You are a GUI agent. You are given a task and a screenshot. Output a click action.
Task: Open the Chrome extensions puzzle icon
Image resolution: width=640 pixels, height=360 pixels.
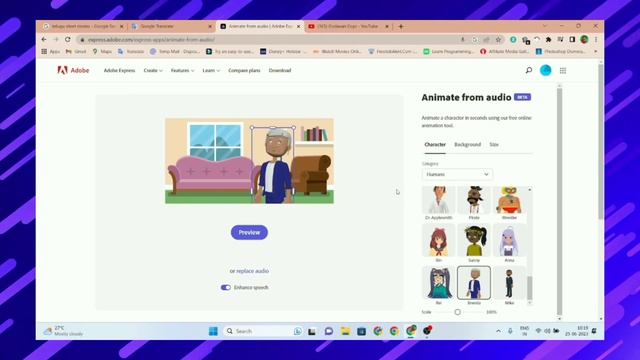[x=549, y=40]
